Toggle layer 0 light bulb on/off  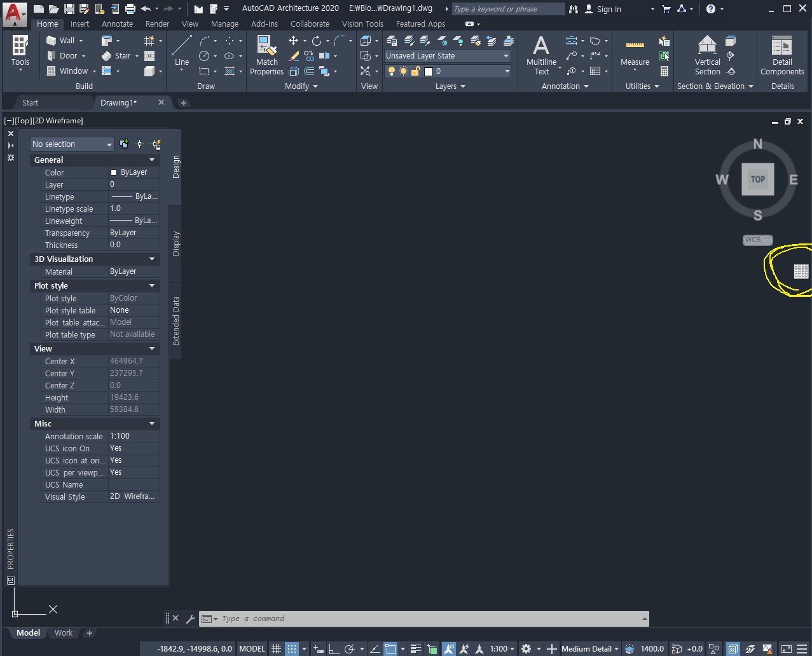point(391,71)
